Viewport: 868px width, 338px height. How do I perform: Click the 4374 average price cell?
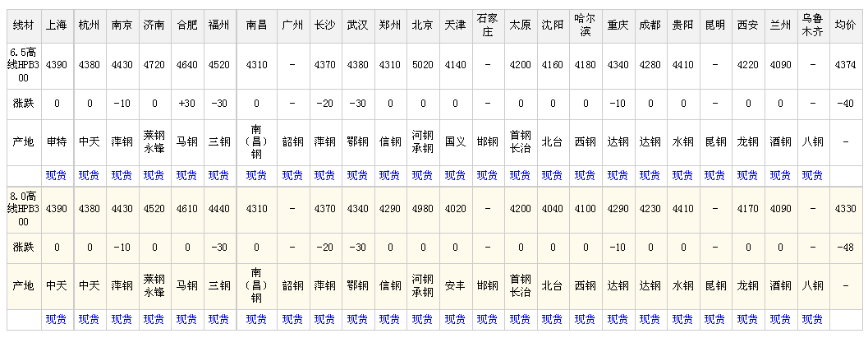click(x=845, y=64)
